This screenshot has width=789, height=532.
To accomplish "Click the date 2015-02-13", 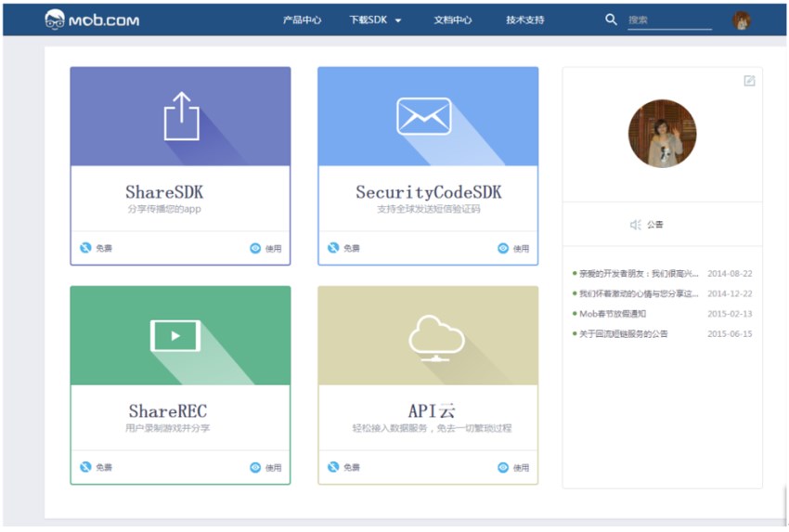I will [730, 314].
